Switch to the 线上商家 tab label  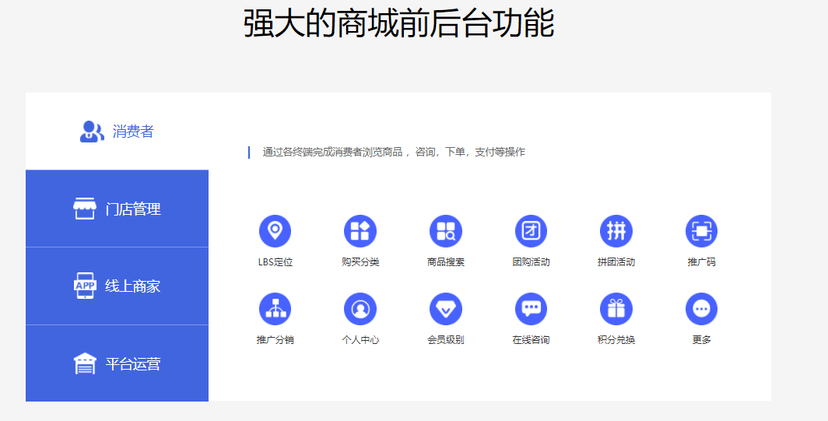pos(133,286)
